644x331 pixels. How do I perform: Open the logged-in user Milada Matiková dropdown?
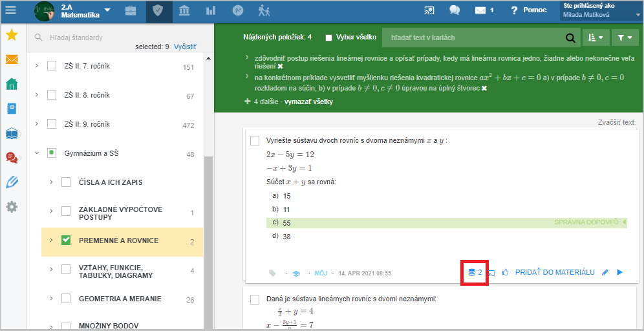click(x=600, y=11)
